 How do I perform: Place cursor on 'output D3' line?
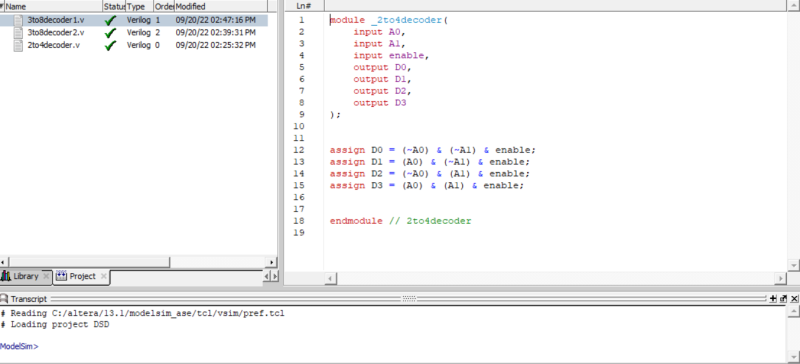(380, 103)
